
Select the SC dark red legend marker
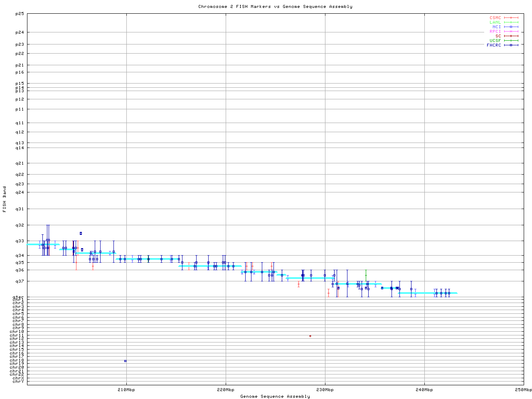(x=511, y=36)
